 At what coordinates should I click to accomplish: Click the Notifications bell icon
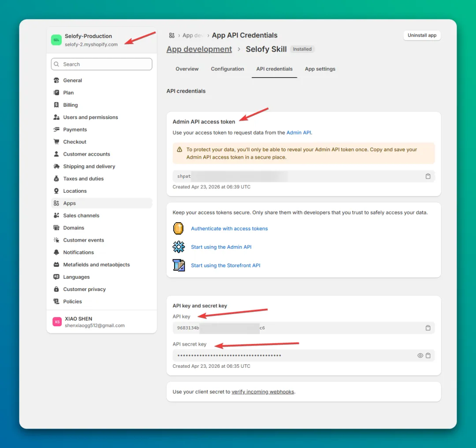coord(56,252)
